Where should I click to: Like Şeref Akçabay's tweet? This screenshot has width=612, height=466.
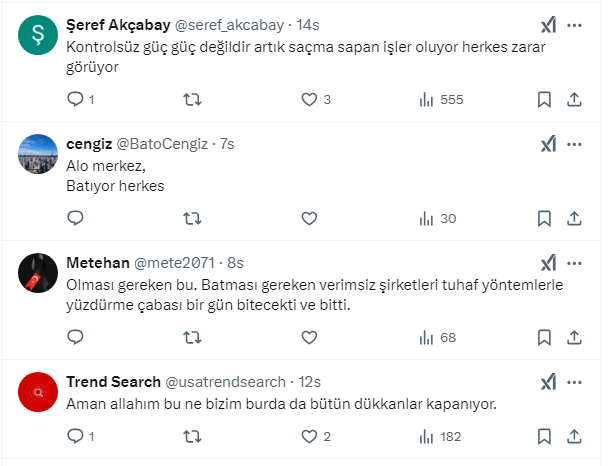coord(309,99)
